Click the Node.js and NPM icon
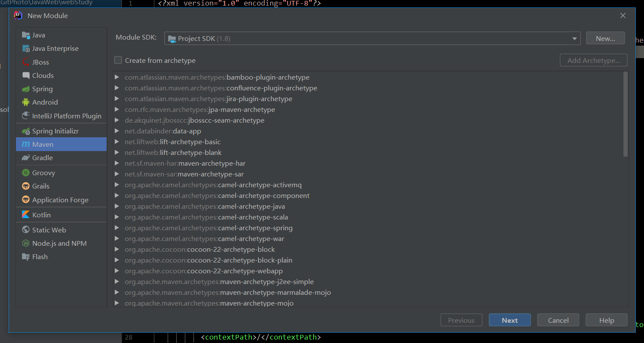This screenshot has width=644, height=343. click(x=26, y=243)
